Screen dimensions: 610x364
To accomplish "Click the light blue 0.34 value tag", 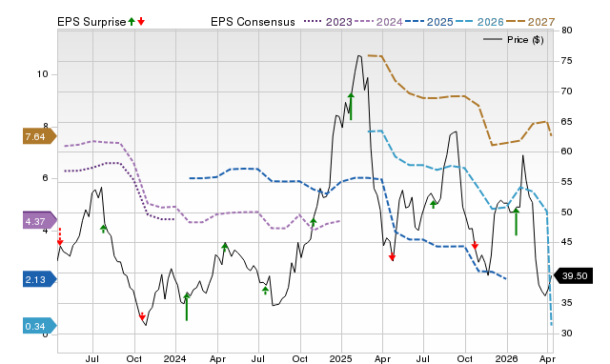I will (x=40, y=326).
